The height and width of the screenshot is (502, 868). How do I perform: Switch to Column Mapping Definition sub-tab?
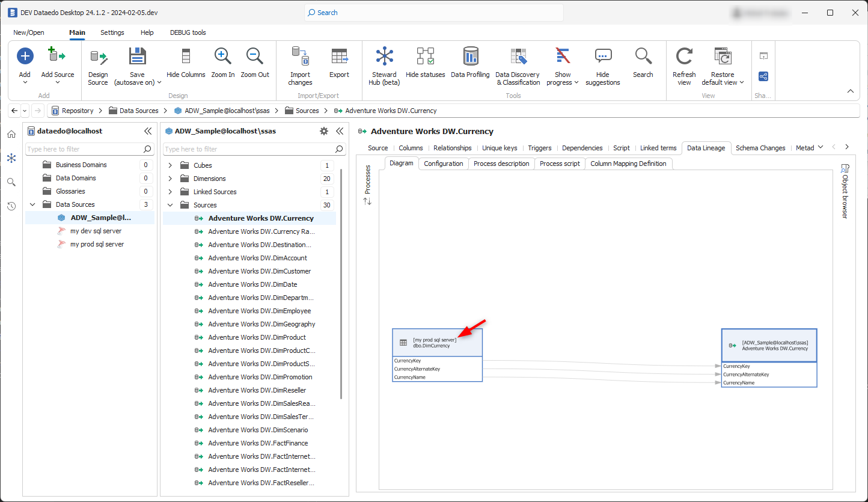[x=628, y=164]
